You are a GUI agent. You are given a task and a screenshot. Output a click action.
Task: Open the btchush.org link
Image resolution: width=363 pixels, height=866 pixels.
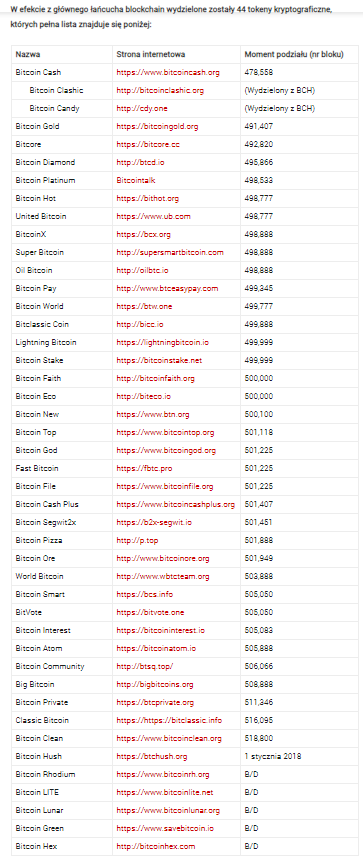pyautogui.click(x=152, y=756)
